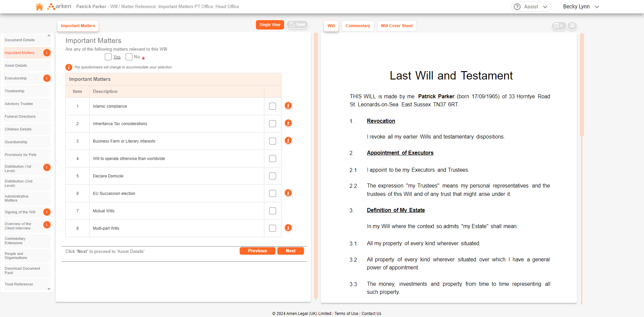This screenshot has width=644, height=317.
Task: Check the EU Succession election checkbox
Action: (273, 194)
